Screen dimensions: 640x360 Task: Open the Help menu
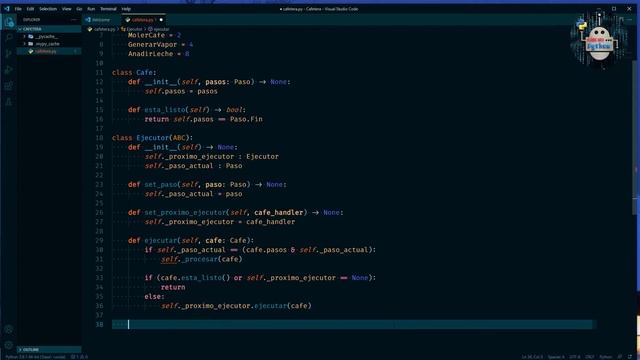[126, 9]
